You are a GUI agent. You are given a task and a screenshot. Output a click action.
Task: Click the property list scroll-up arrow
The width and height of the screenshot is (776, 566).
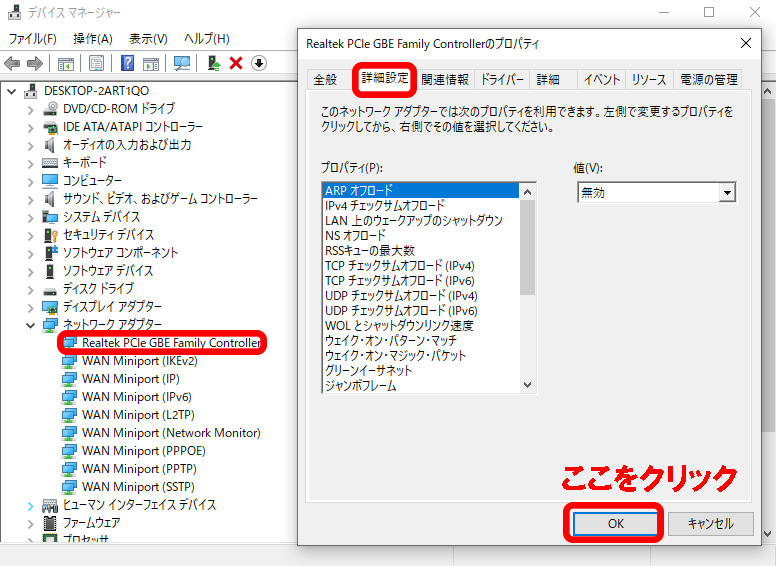pos(528,191)
